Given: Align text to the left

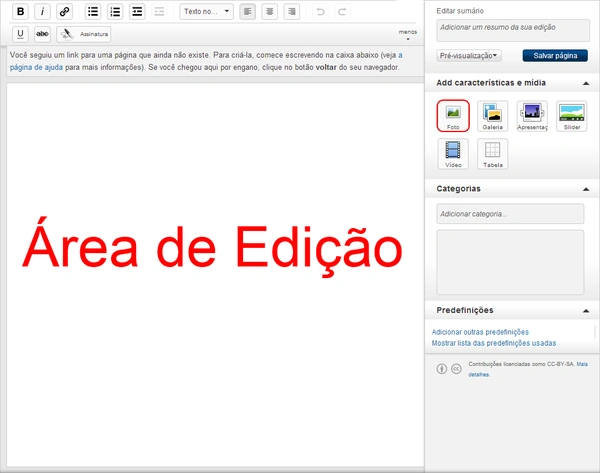Looking at the screenshot, I should [x=248, y=11].
